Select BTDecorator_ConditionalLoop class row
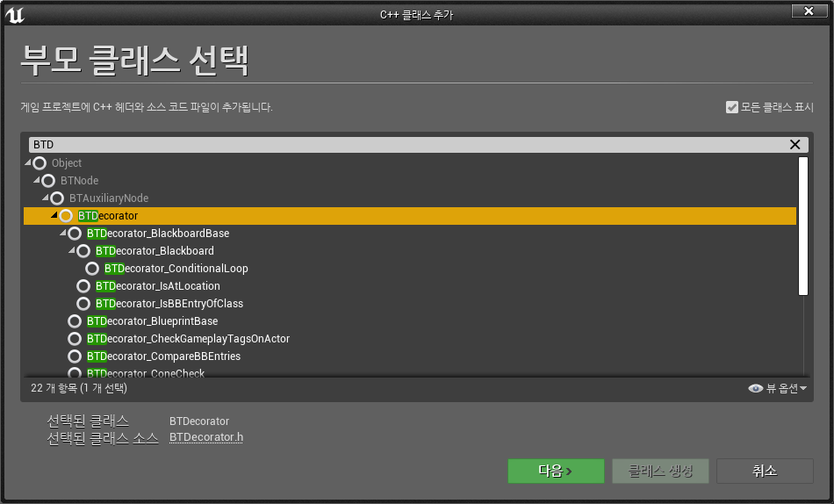This screenshot has width=834, height=504. (x=410, y=268)
